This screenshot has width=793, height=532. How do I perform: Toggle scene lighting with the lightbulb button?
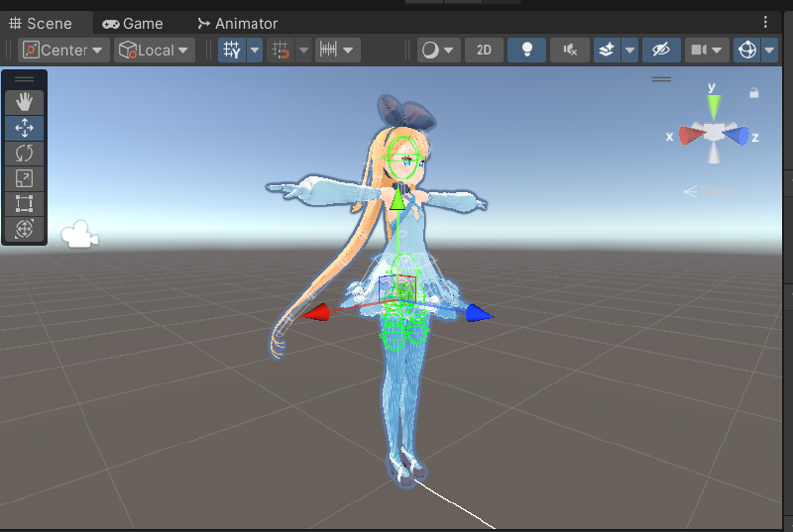pos(526,50)
